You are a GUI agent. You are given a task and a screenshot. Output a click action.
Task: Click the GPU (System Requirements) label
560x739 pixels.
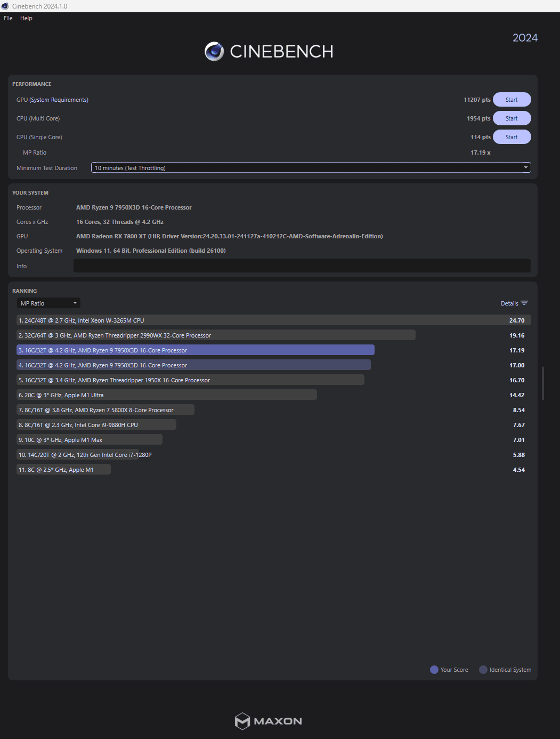coord(52,100)
